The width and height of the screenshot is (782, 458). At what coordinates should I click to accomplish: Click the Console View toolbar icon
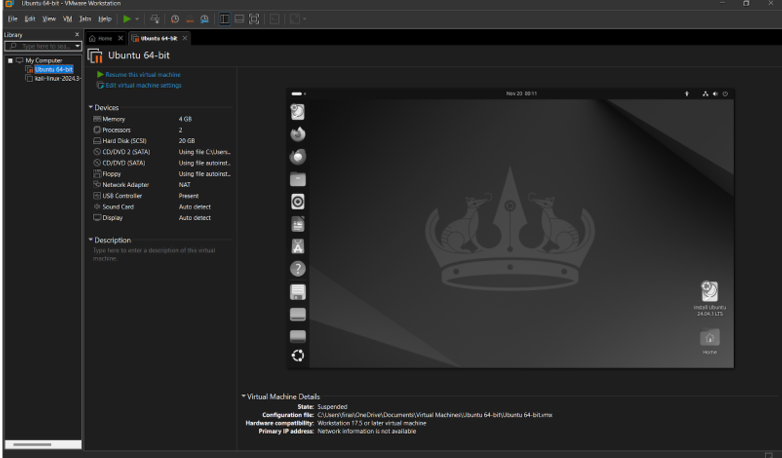[274, 19]
